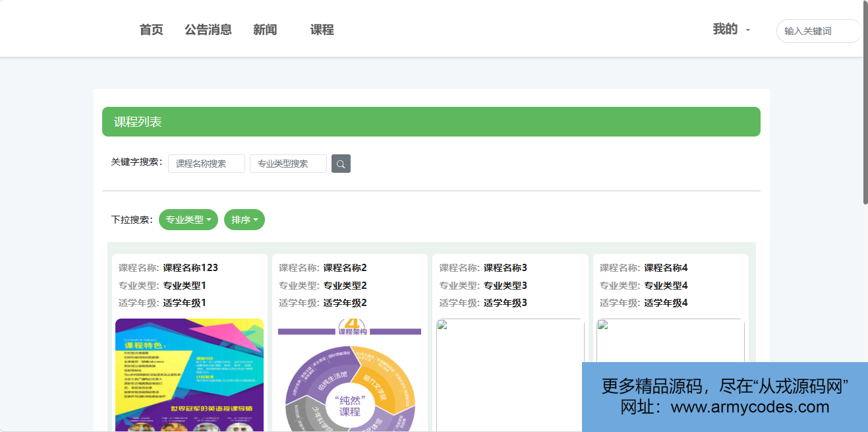The height and width of the screenshot is (432, 868).
Task: Focus the 输入关键词 search box in header
Action: coord(817,31)
